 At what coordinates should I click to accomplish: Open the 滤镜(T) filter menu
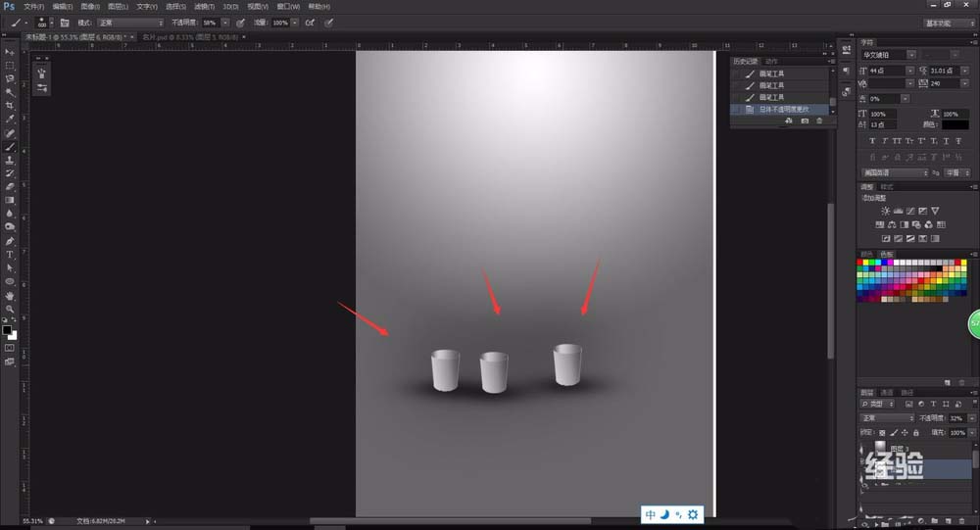pyautogui.click(x=205, y=6)
